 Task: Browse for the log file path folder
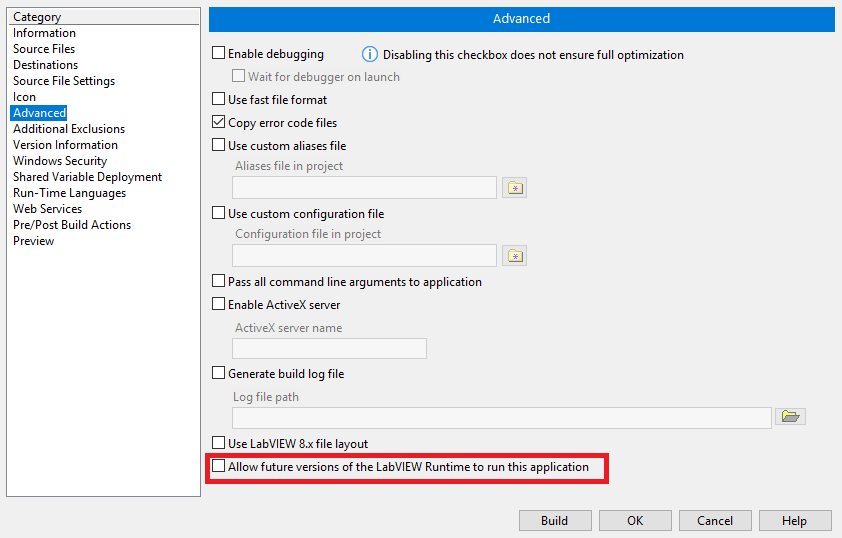tap(790, 417)
